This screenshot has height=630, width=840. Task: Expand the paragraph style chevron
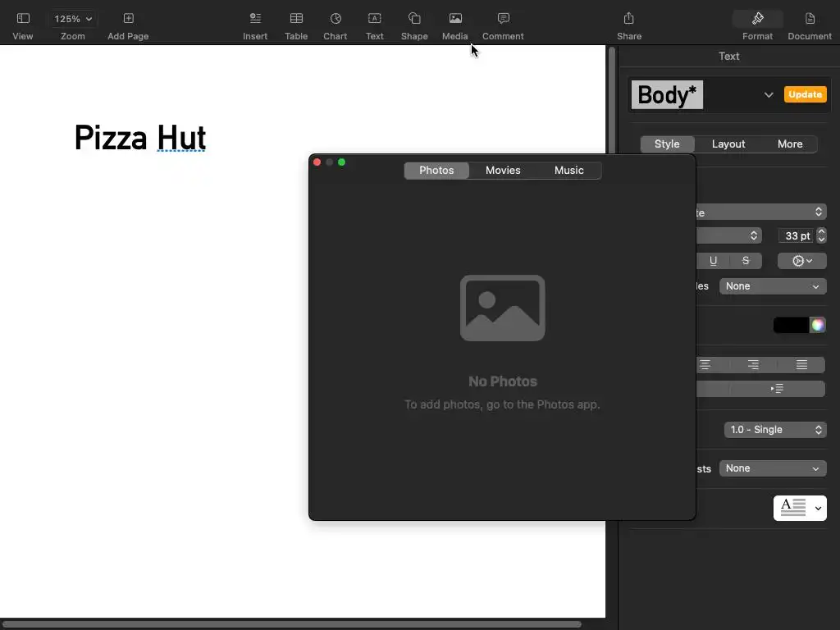[x=769, y=95]
